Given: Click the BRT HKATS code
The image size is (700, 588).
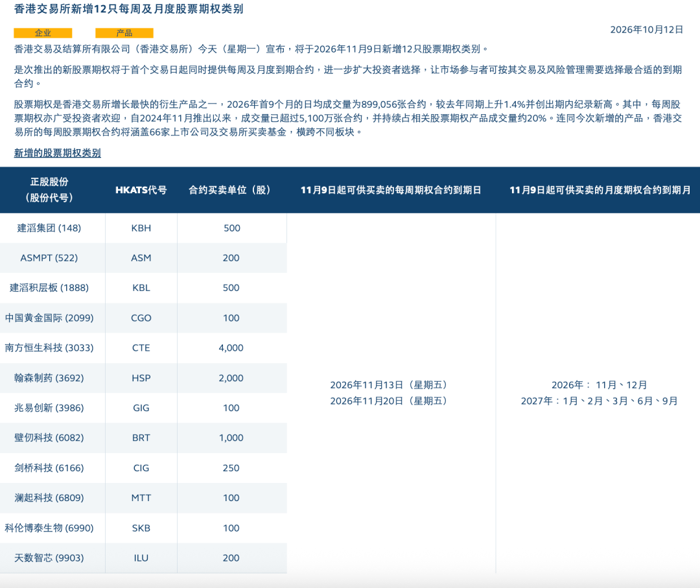Looking at the screenshot, I should (141, 438).
